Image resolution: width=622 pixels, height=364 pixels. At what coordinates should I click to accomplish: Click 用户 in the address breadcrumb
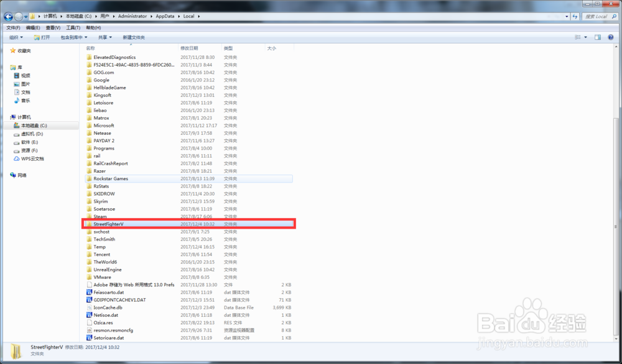coord(104,16)
